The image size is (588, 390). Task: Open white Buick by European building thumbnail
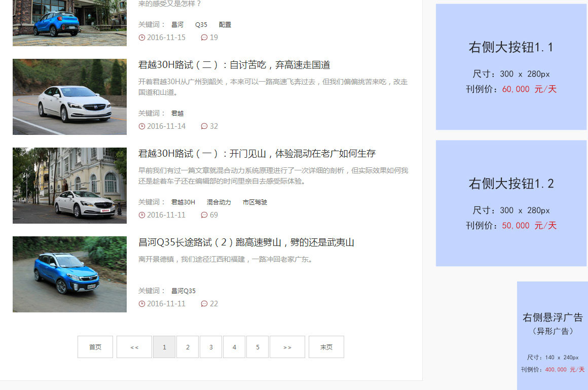(x=70, y=186)
